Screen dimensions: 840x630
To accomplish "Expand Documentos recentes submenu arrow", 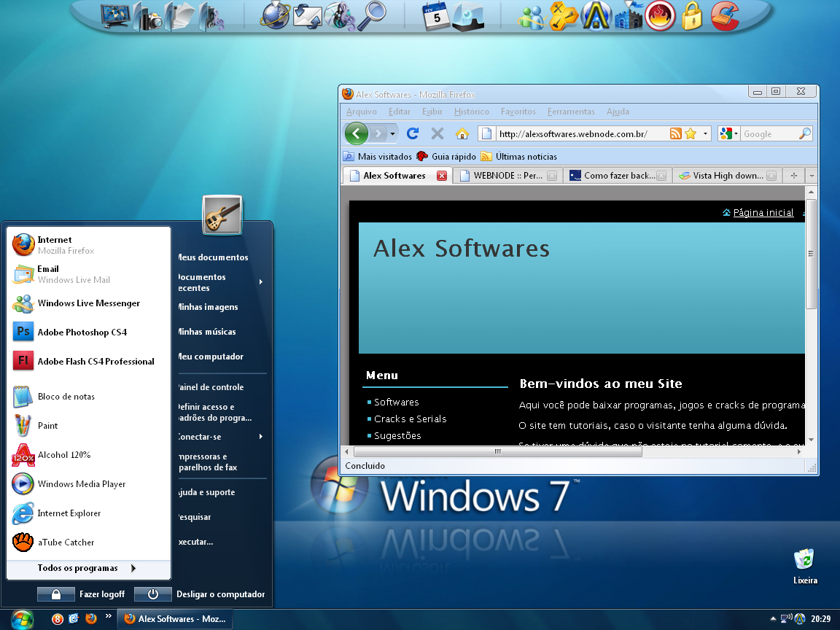I will tap(260, 282).
